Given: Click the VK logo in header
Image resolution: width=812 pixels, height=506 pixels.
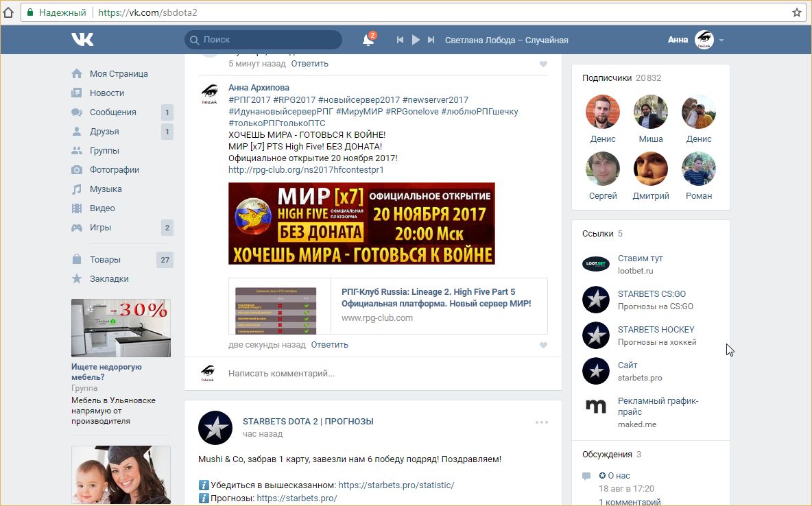Looking at the screenshot, I should (82, 40).
